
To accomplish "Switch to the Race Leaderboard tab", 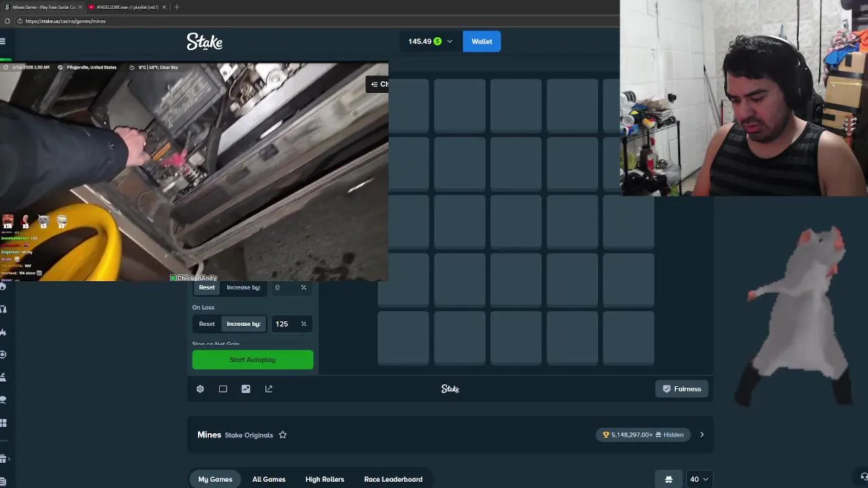I will pyautogui.click(x=393, y=479).
